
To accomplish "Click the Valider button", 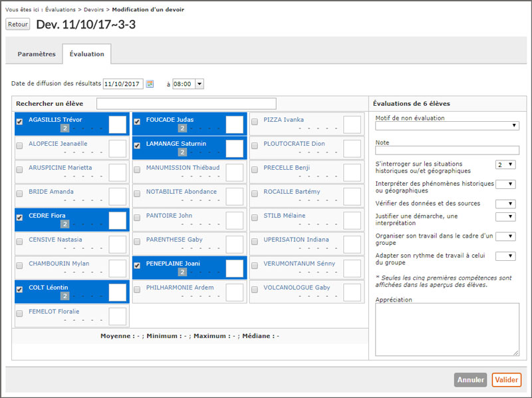I will coord(507,380).
